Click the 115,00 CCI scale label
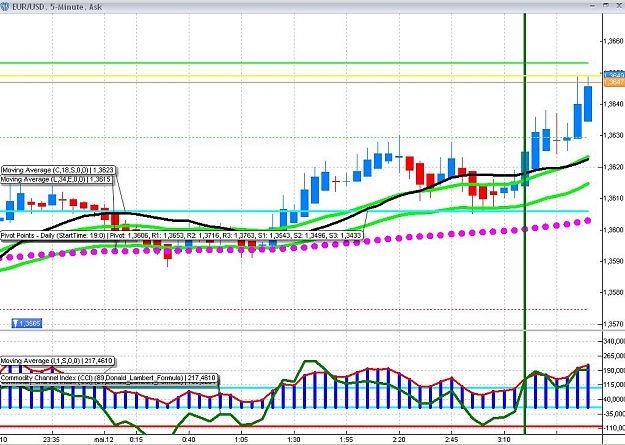 point(614,385)
